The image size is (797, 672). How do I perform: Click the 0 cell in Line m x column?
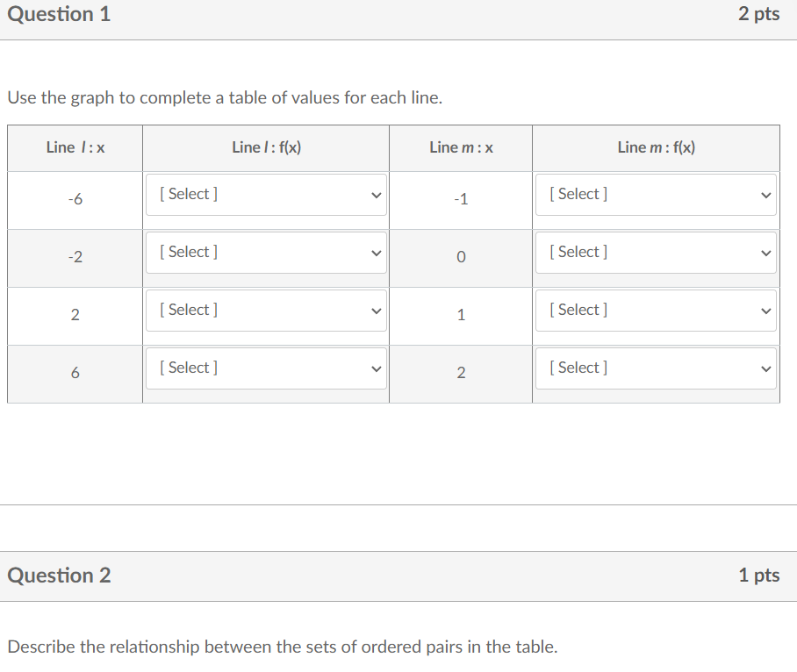tap(461, 258)
